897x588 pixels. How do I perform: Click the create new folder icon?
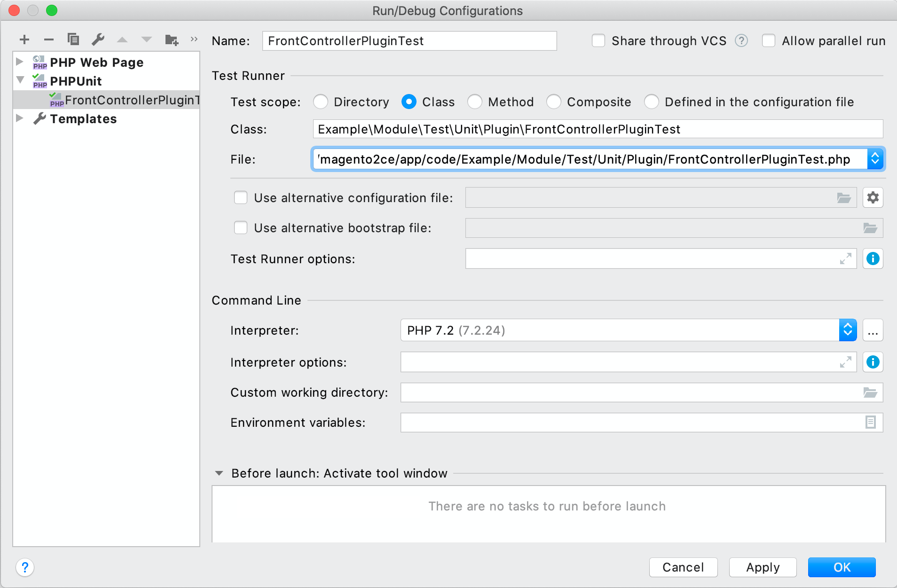(x=172, y=39)
